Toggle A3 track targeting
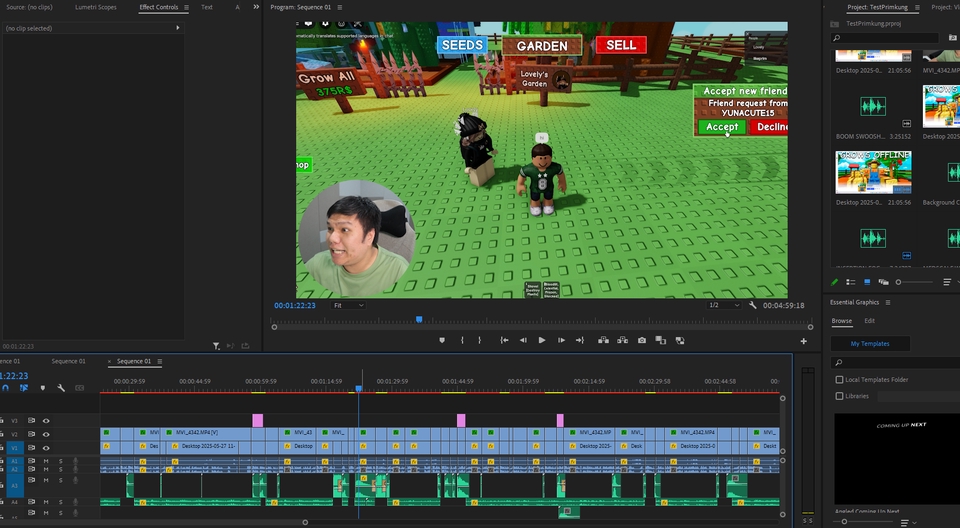This screenshot has height=528, width=960. click(x=15, y=486)
